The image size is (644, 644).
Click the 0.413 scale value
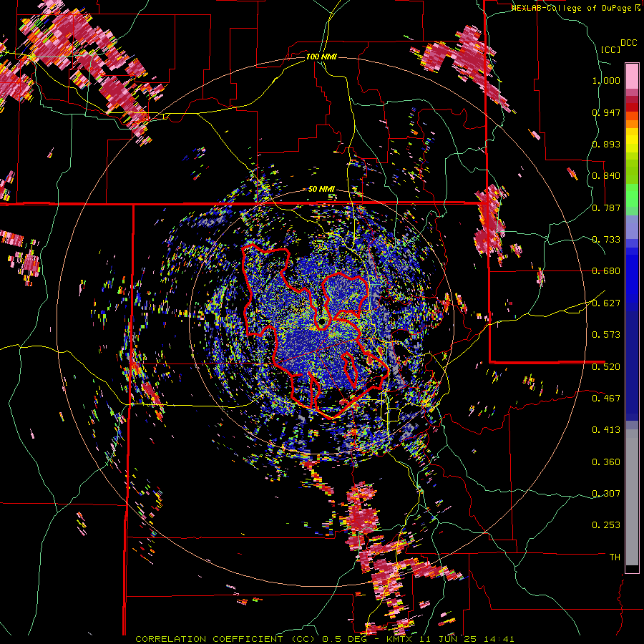click(606, 430)
